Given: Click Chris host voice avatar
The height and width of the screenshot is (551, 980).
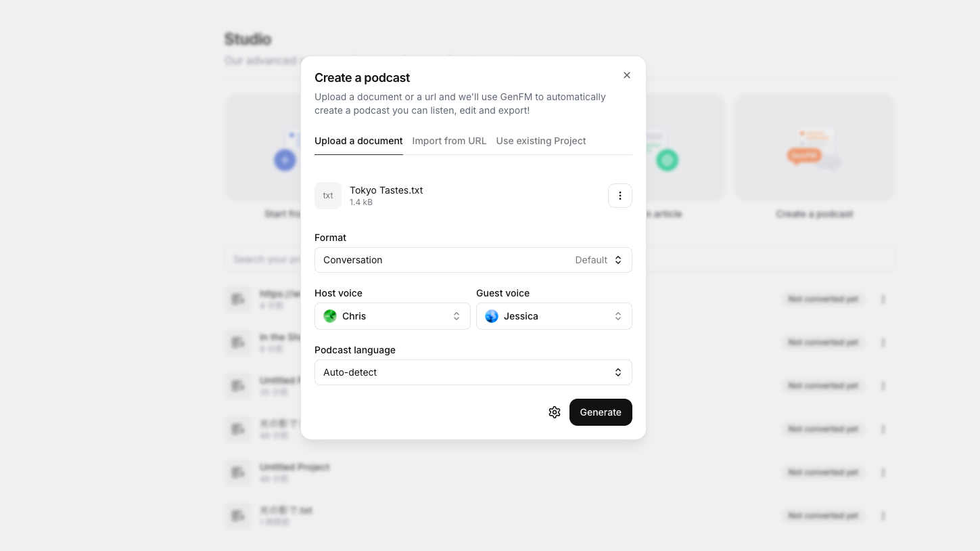Looking at the screenshot, I should click(x=330, y=316).
